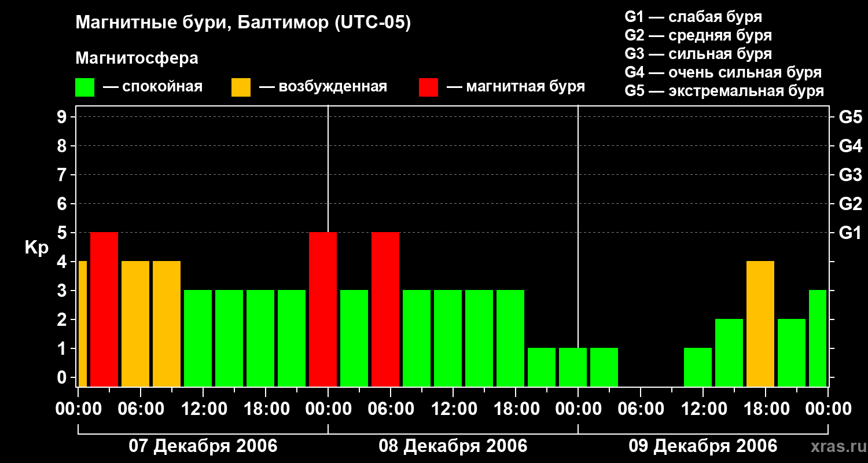Click the chart title 'Магнитные бури, Балтимор (UTC-05)'
The image size is (868, 463).
(243, 23)
